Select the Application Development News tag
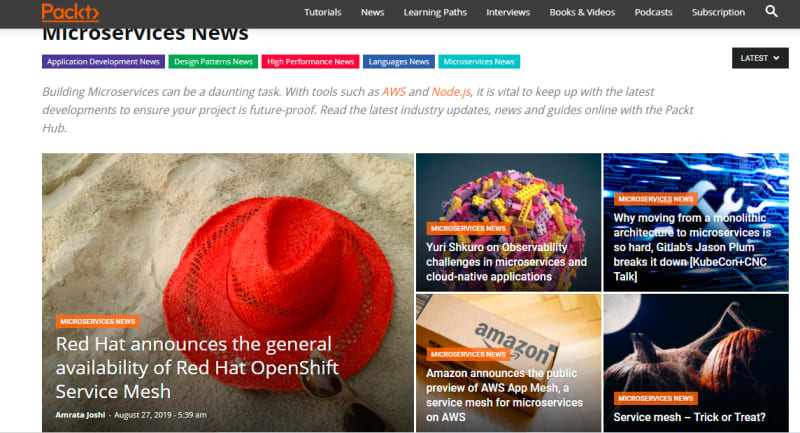The width and height of the screenshot is (800, 433). [x=103, y=62]
